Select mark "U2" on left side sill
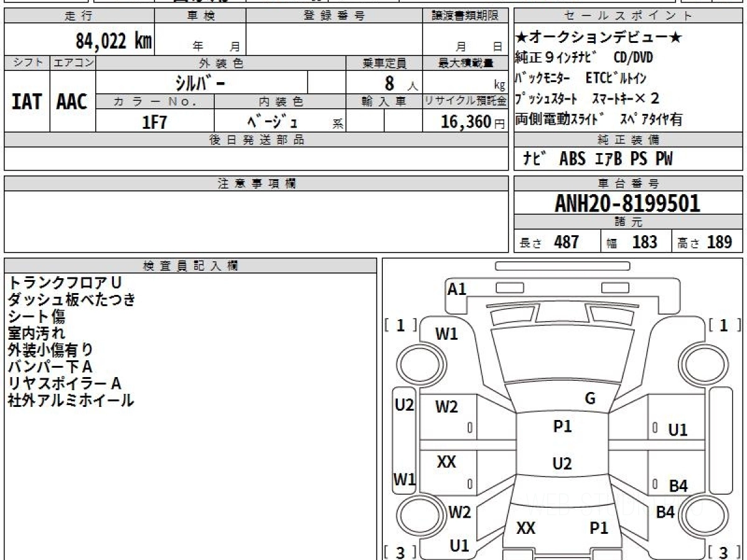This screenshot has height=560, width=747. pyautogui.click(x=405, y=405)
